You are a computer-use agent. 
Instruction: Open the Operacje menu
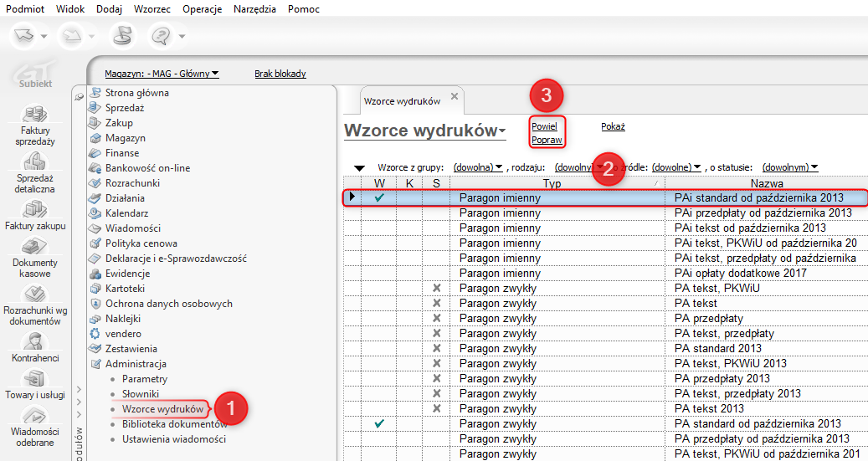click(201, 8)
